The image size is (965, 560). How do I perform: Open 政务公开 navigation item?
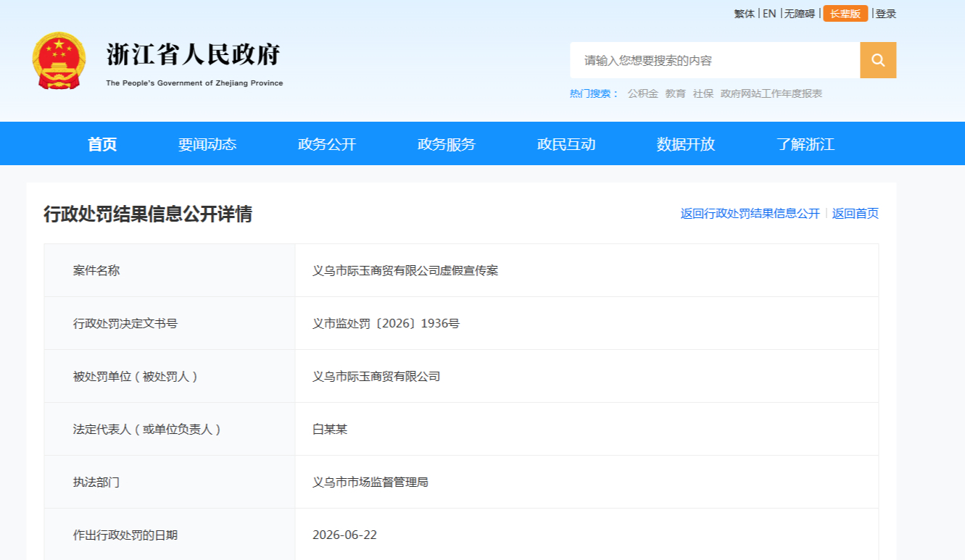pos(327,144)
